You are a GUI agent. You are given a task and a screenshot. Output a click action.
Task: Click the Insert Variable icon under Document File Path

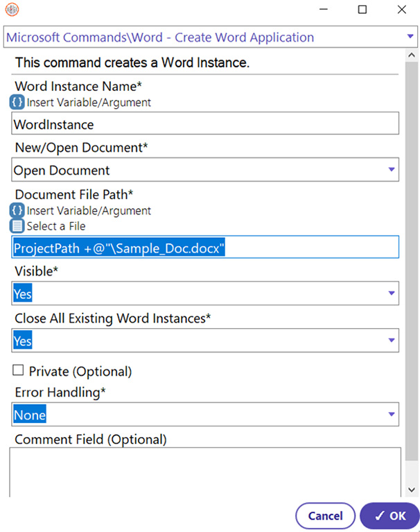tap(17, 210)
